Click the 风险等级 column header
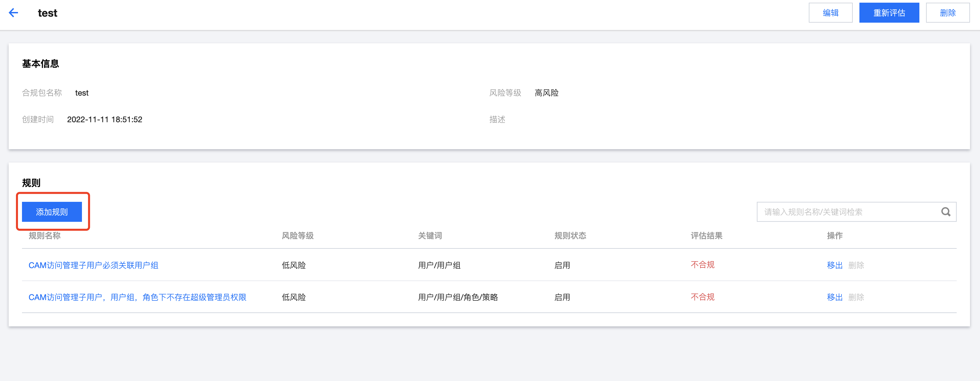 [x=297, y=236]
